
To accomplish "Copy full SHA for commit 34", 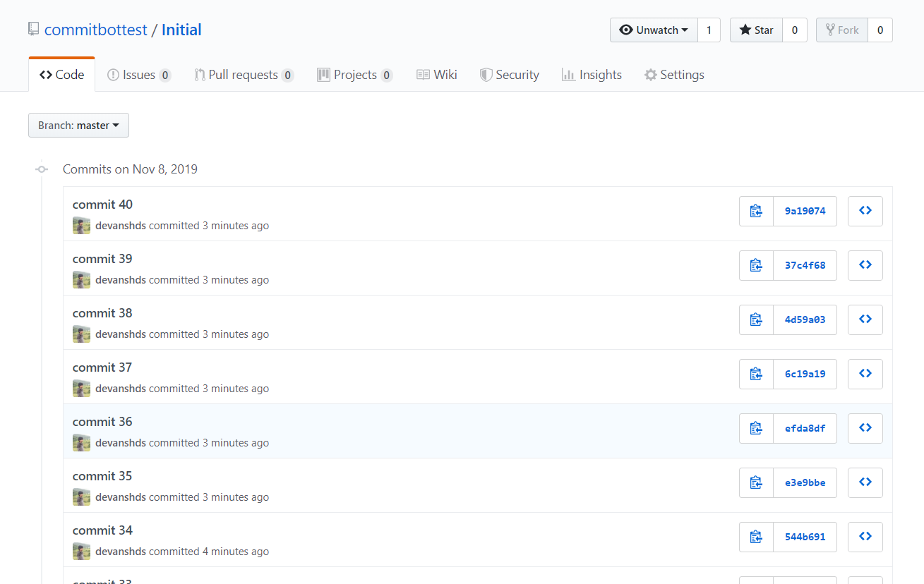I will click(x=757, y=537).
